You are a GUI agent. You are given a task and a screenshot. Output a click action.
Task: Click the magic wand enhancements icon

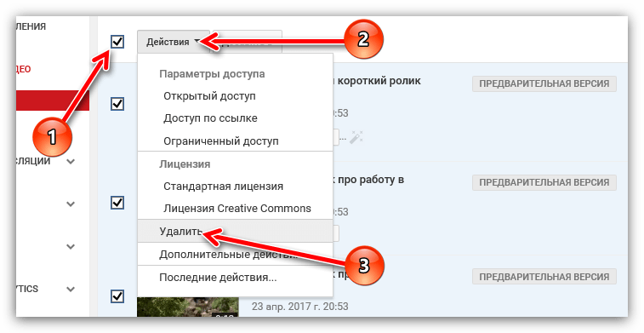[x=356, y=137]
